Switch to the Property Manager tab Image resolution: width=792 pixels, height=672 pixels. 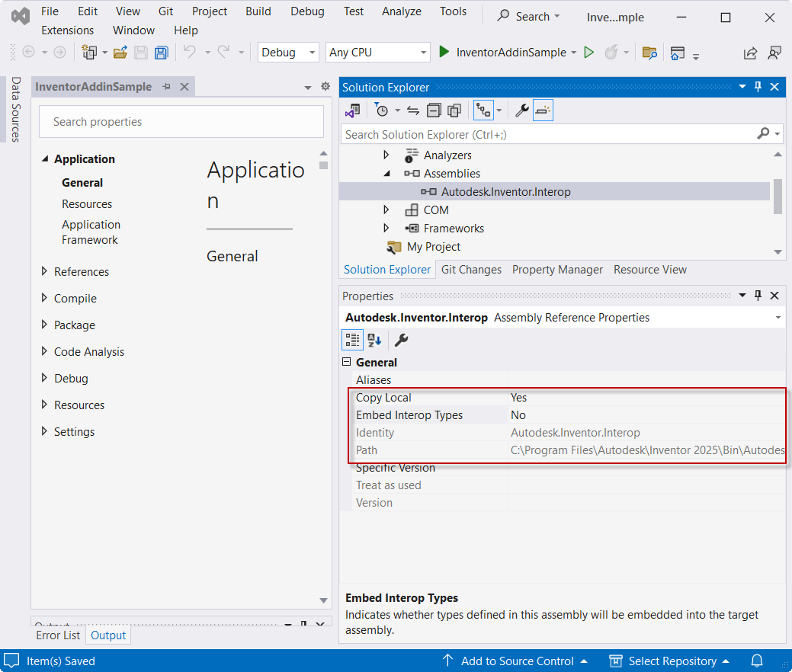557,270
